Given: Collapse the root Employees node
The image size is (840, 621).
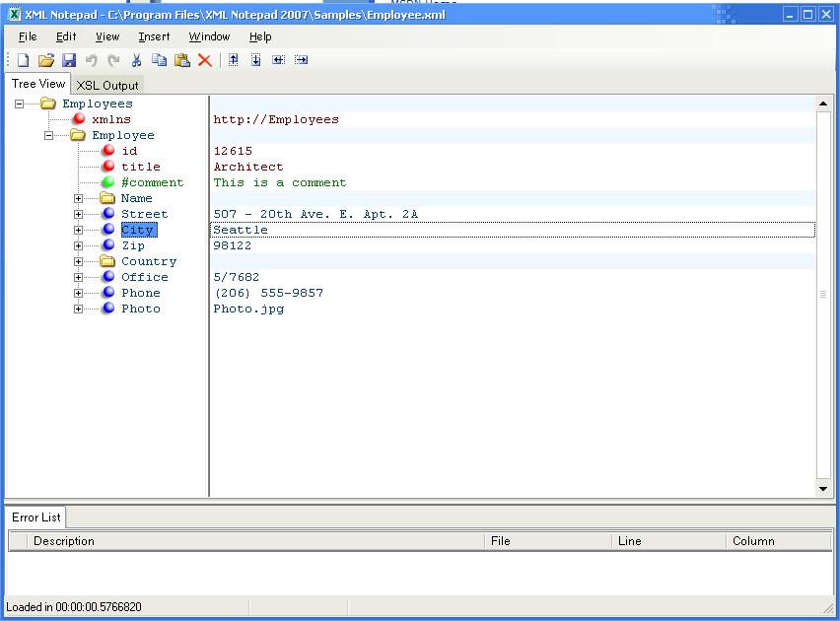Looking at the screenshot, I should (20, 103).
